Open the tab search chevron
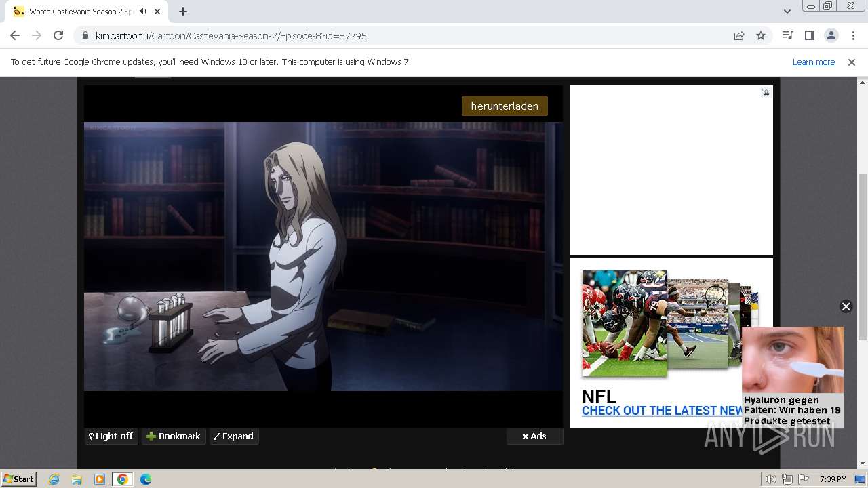The width and height of the screenshot is (868, 488). click(x=787, y=12)
